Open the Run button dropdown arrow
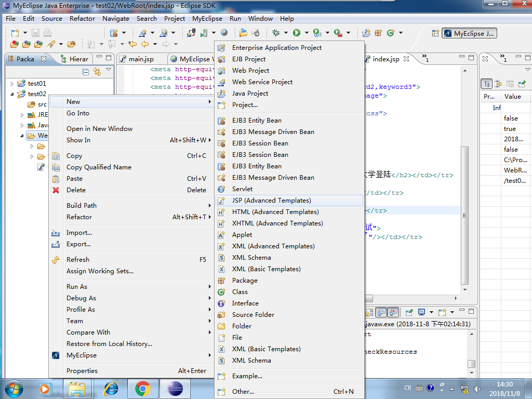Viewport: 532px width, 399px height. click(x=307, y=33)
